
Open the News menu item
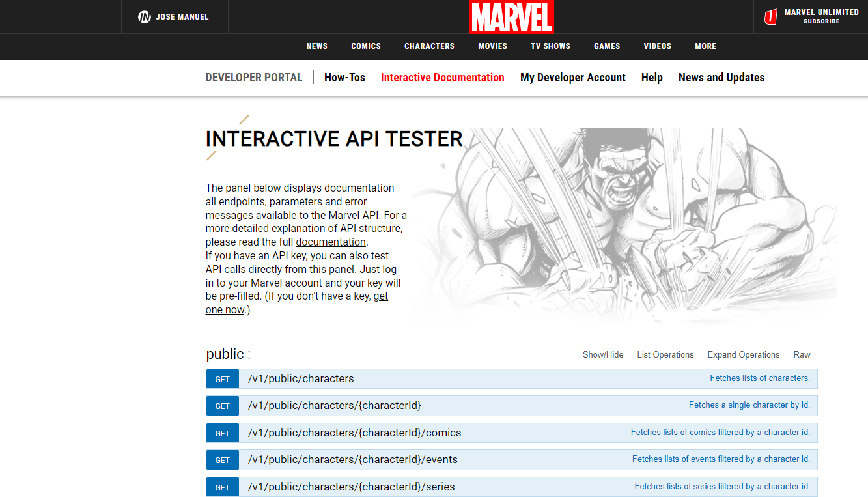(x=317, y=46)
